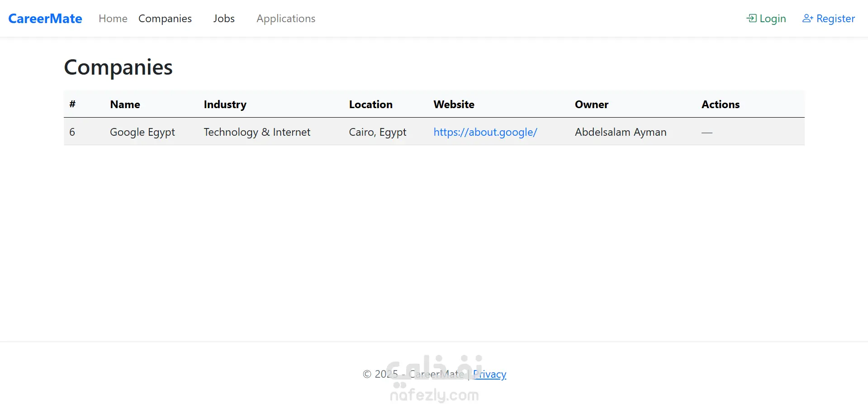This screenshot has width=868, height=404.
Task: Click the Companies page heading
Action: tap(118, 67)
